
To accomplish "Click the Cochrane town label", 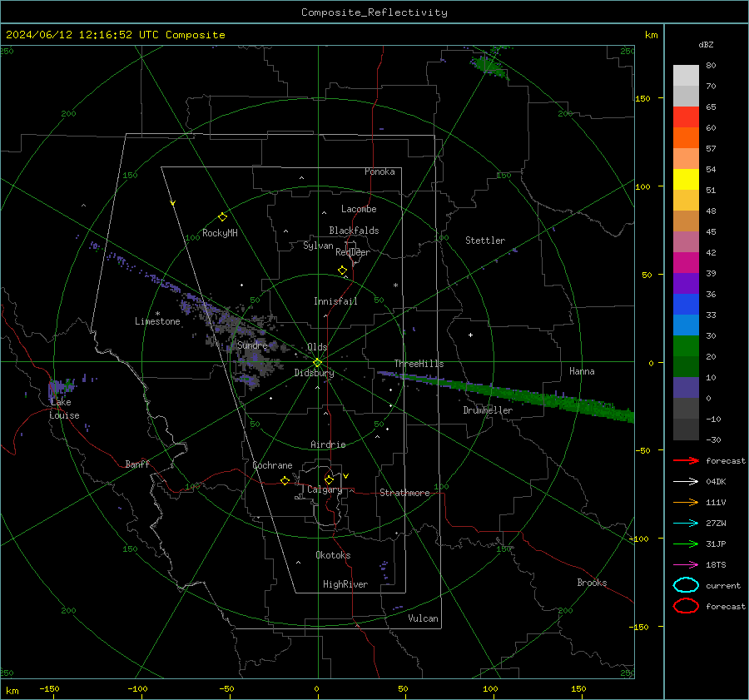I will (272, 465).
